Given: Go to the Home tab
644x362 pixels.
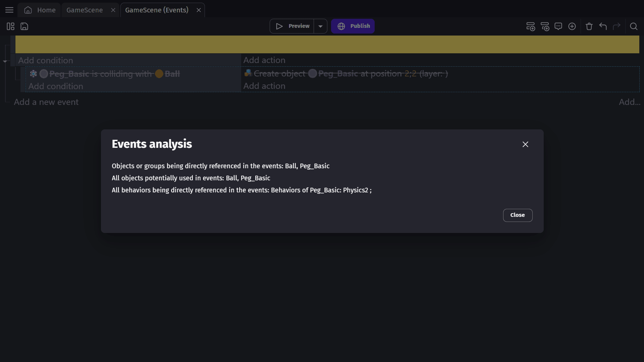Looking at the screenshot, I should [x=40, y=10].
